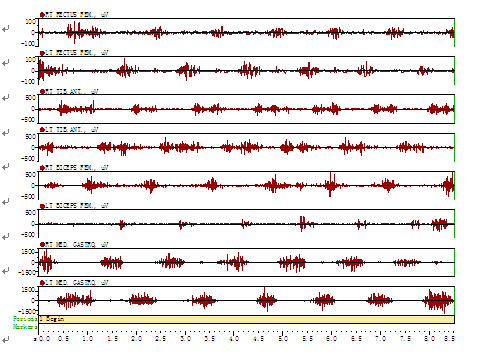Screen dimensions: 489x362
Task: Click the RT TIB. ANT. EMG waveform trace
Action: coord(246,109)
